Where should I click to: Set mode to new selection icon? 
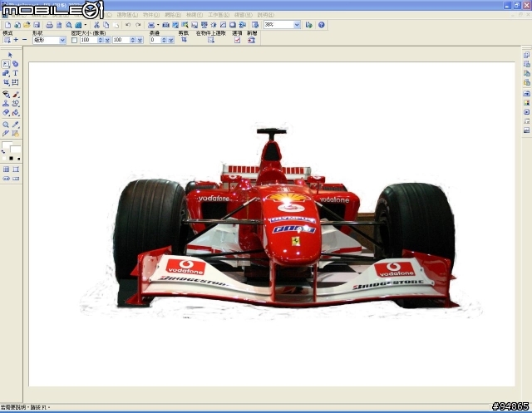click(x=7, y=40)
